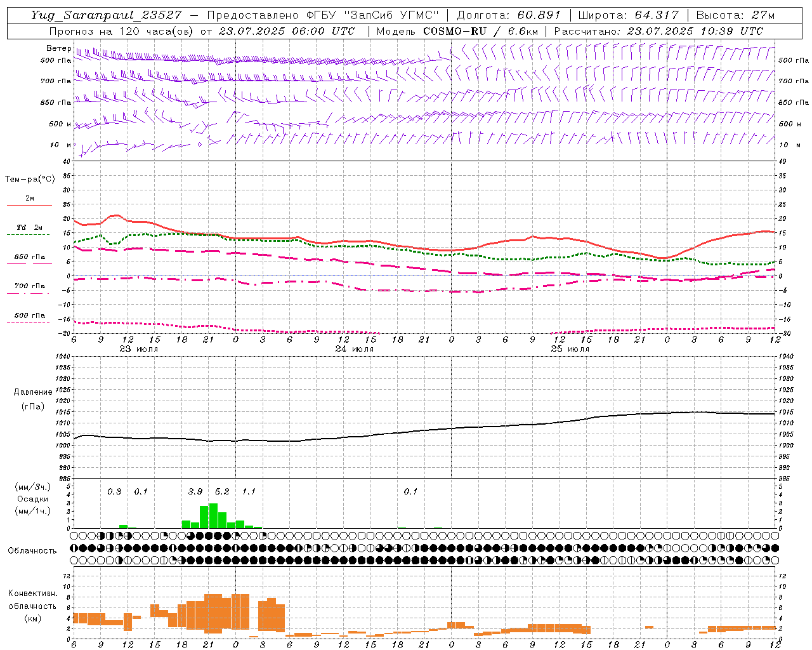Click the longitude value Долгота: 60.891
The width and height of the screenshot is (812, 650).
pos(508,15)
